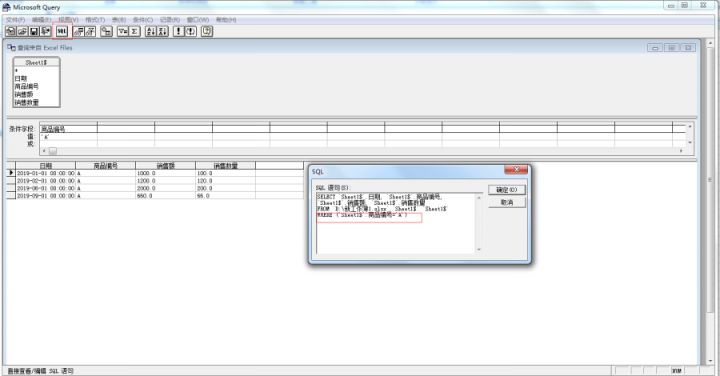Click the 确定 button in SQL dialog
Viewport: 720px width, 376px height.
507,190
